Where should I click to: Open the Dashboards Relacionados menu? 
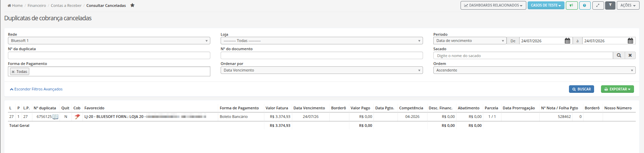(x=493, y=6)
